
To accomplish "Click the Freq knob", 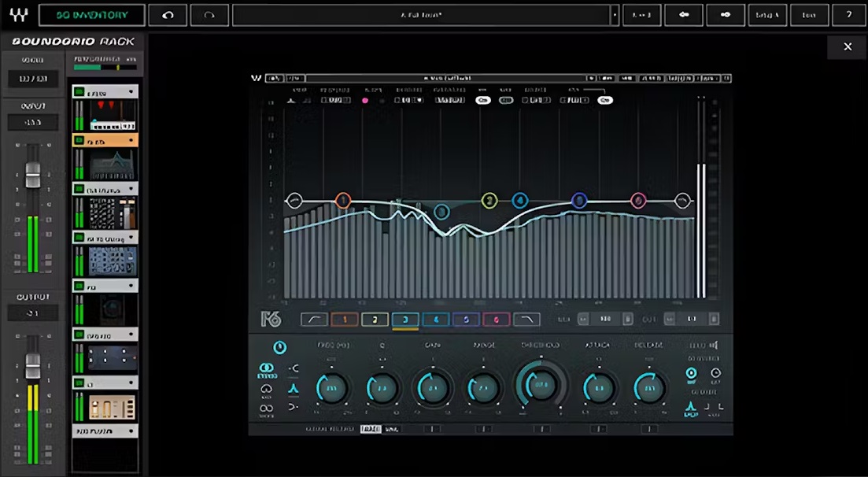I will [x=332, y=388].
